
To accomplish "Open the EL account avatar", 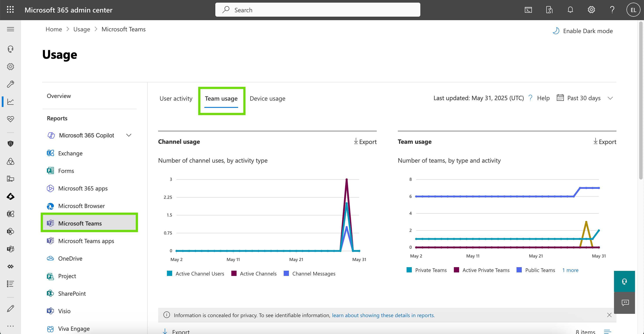I will (633, 10).
